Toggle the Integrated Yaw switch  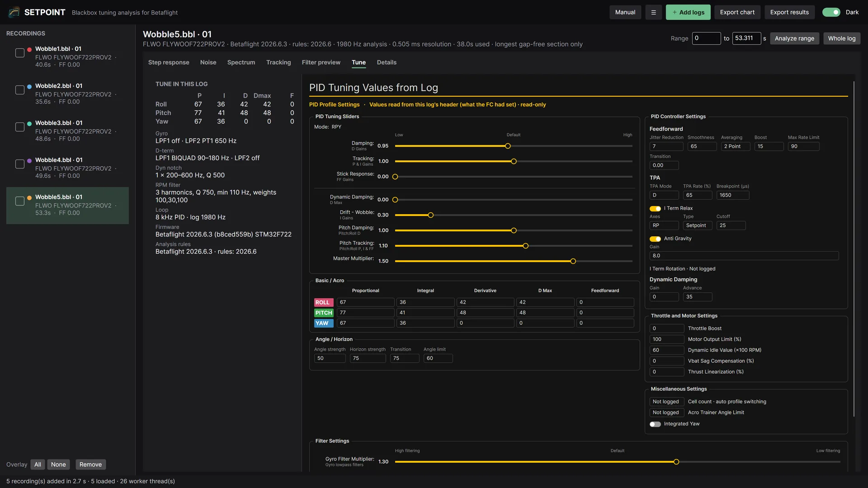(x=655, y=424)
